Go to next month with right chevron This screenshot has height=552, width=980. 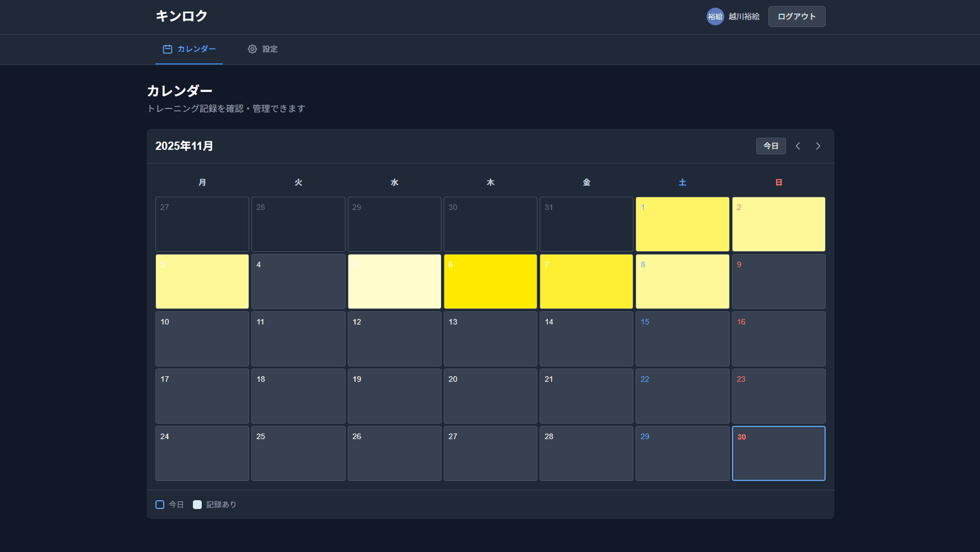pos(818,146)
